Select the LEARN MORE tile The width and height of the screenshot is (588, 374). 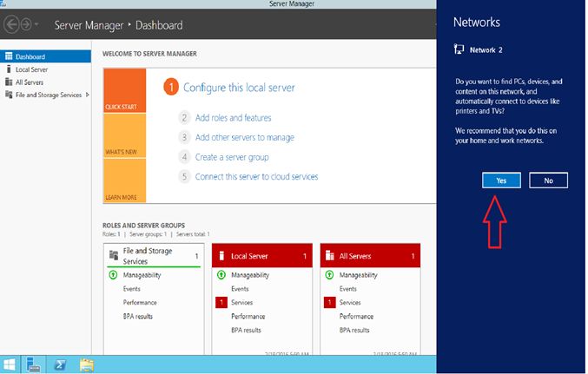(125, 180)
